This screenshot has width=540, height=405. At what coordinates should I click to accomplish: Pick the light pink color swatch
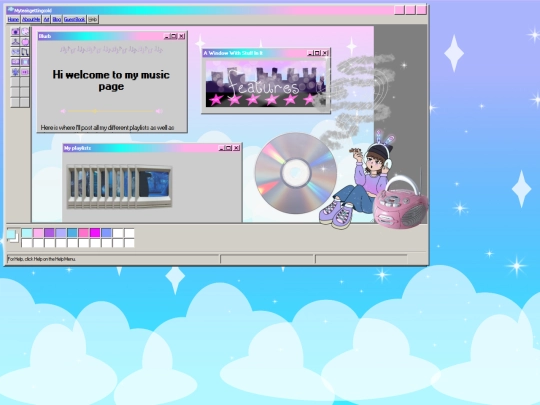[38, 233]
